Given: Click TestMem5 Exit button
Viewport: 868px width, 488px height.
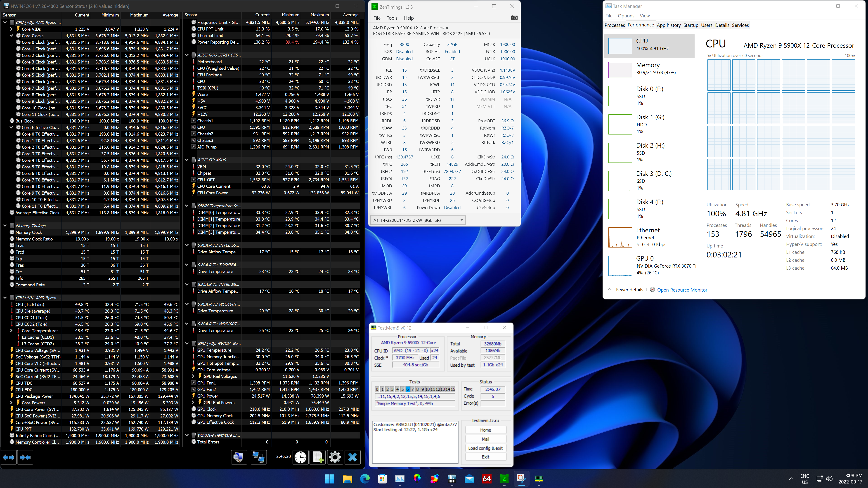Looking at the screenshot, I should pyautogui.click(x=486, y=457).
